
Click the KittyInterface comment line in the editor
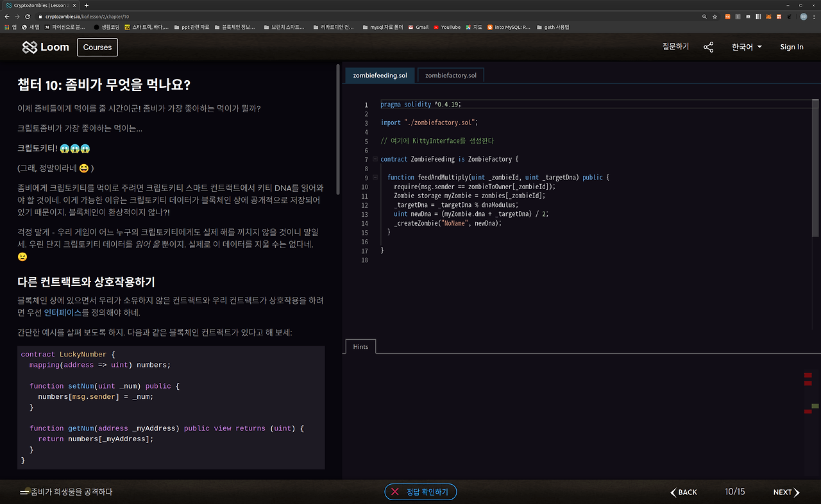[x=437, y=140]
